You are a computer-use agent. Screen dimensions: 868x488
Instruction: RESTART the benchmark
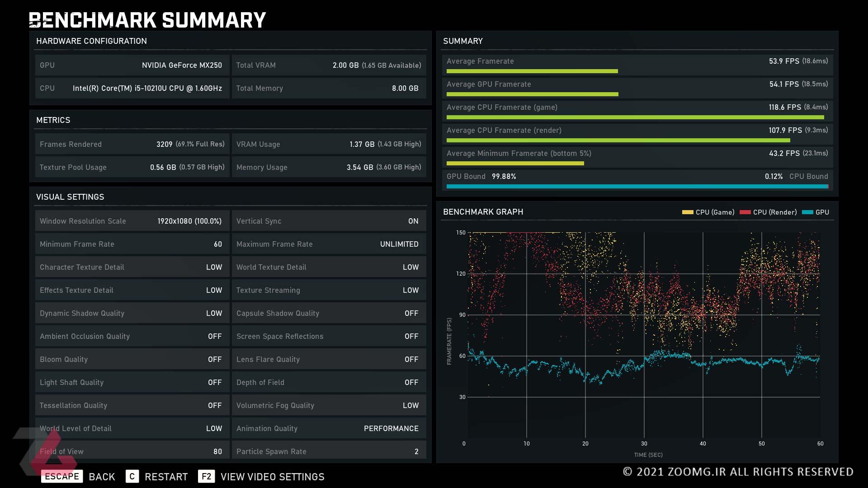[166, 477]
